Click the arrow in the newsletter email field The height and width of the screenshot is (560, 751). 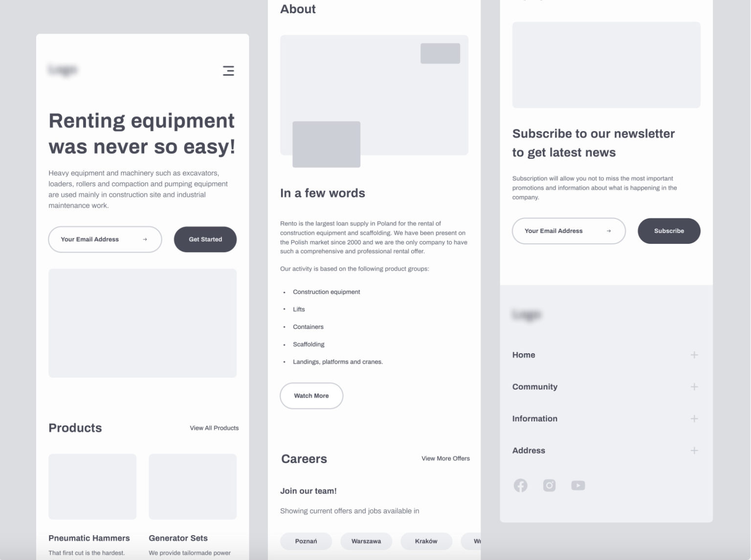(x=609, y=231)
